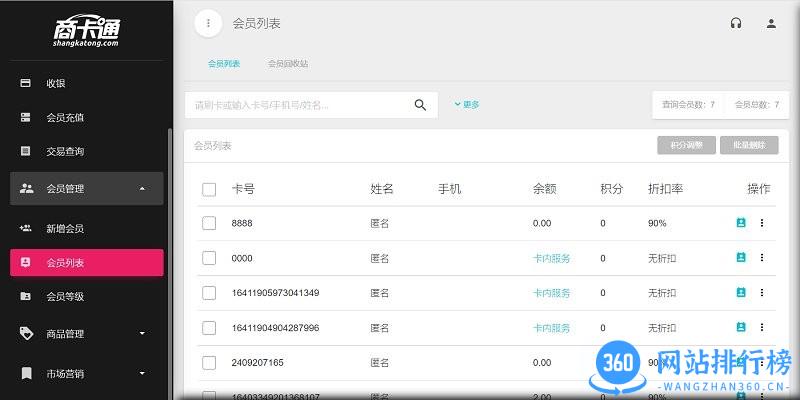Open 卡内服务 link for card 16411905973041349
This screenshot has height=400, width=800.
pos(552,293)
